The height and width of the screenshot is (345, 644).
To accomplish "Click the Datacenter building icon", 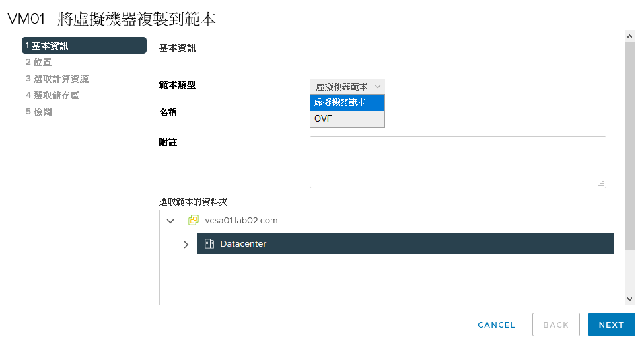I will tap(209, 243).
